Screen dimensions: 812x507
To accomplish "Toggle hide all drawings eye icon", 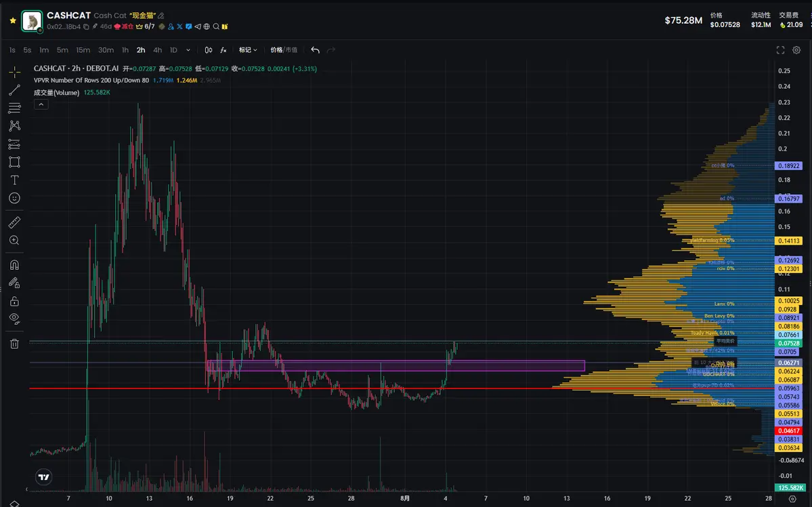I will pos(14,319).
